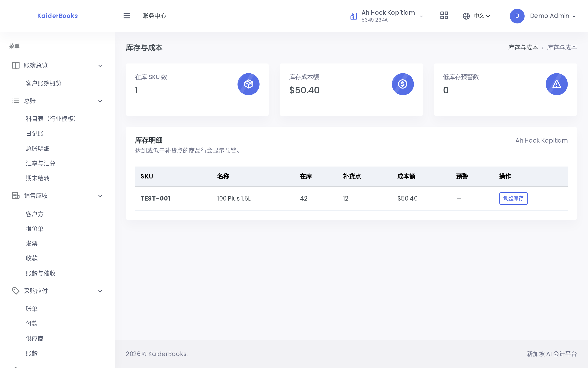Click the Demo Admin avatar circle
This screenshot has width=588, height=368.
pos(517,16)
